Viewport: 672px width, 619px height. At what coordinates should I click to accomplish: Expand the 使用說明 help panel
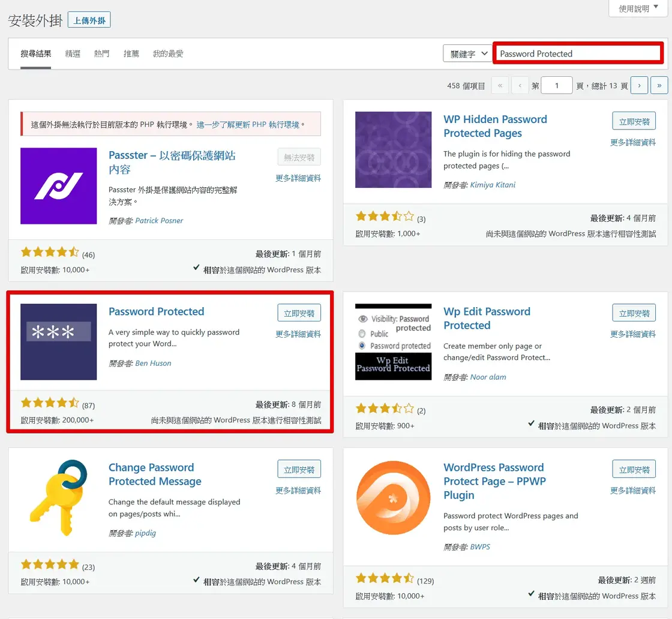coord(638,8)
